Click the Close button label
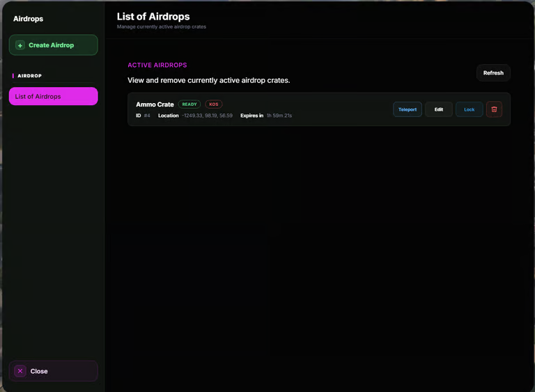Screen dimensions: 535x392 pos(39,371)
